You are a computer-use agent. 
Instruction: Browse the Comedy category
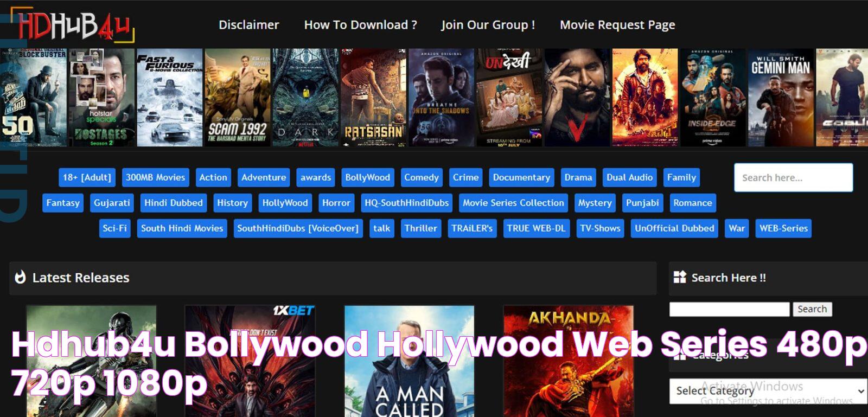point(421,177)
